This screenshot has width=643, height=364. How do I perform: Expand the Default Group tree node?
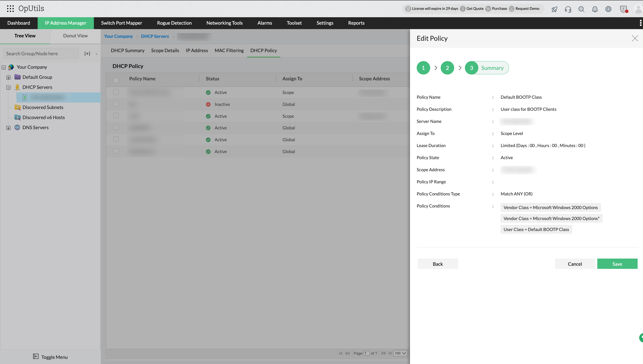tap(9, 77)
